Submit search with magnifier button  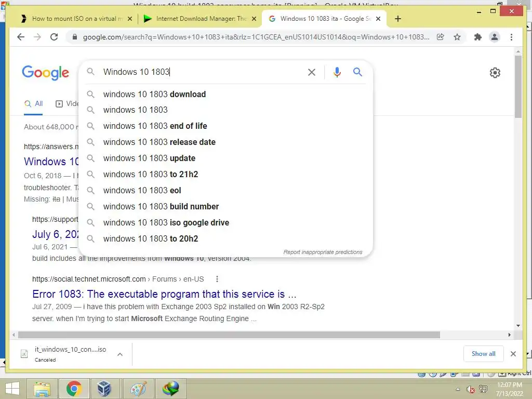[357, 72]
